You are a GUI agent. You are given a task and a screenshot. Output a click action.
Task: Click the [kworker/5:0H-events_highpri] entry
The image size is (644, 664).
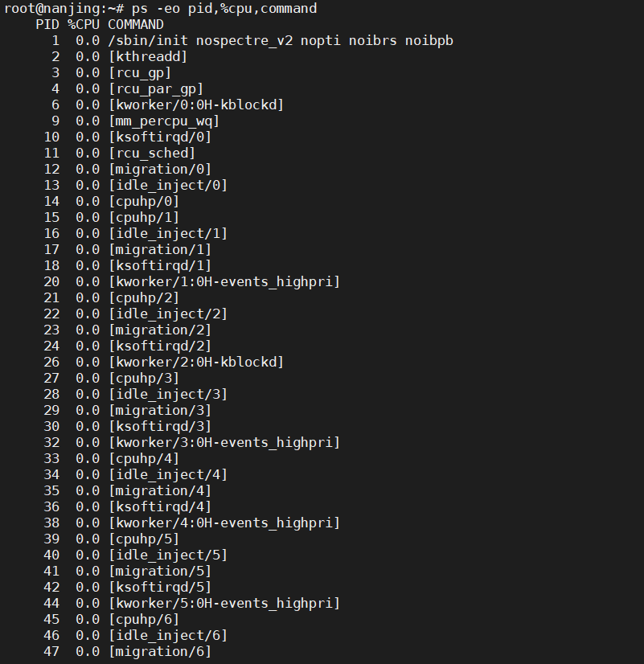point(224,604)
